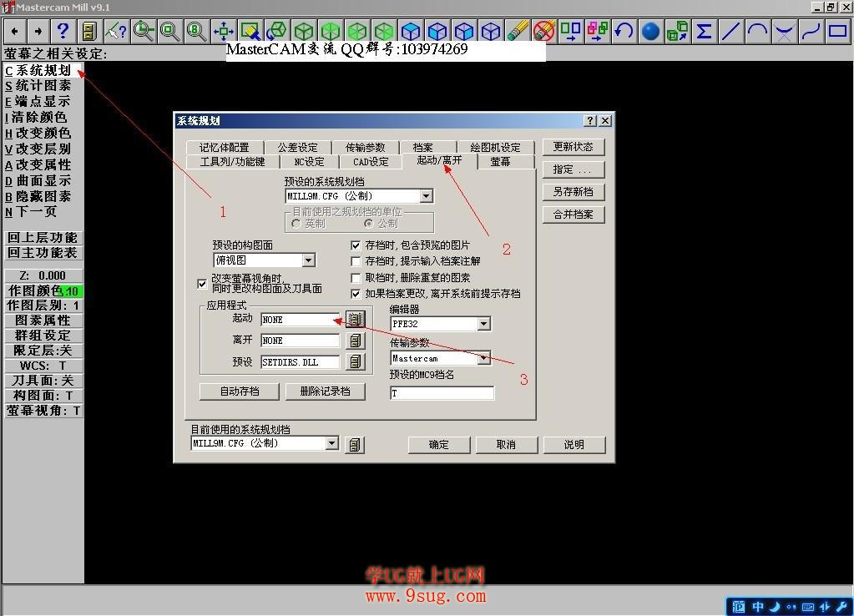Image resolution: width=854 pixels, height=616 pixels.
Task: Toggle the 中 Chinese input mode indicator
Action: pyautogui.click(x=758, y=606)
